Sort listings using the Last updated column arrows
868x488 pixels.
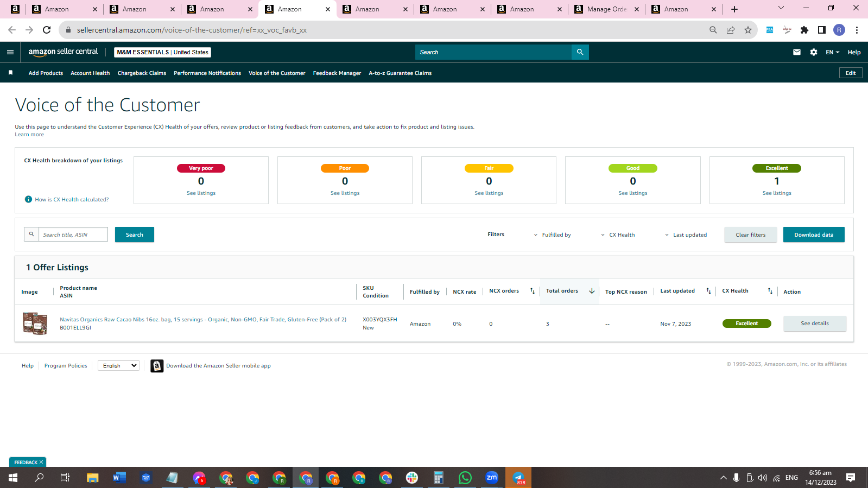tap(708, 291)
